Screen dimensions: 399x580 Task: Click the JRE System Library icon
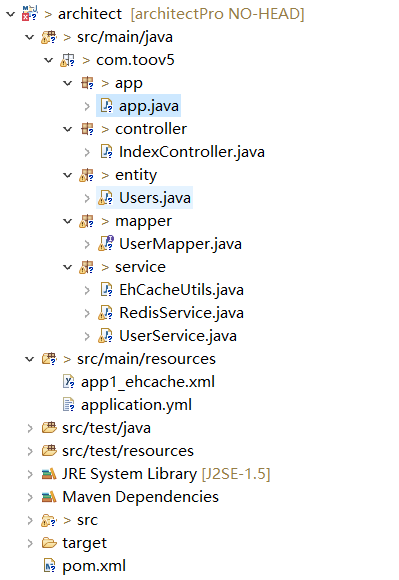[49, 474]
